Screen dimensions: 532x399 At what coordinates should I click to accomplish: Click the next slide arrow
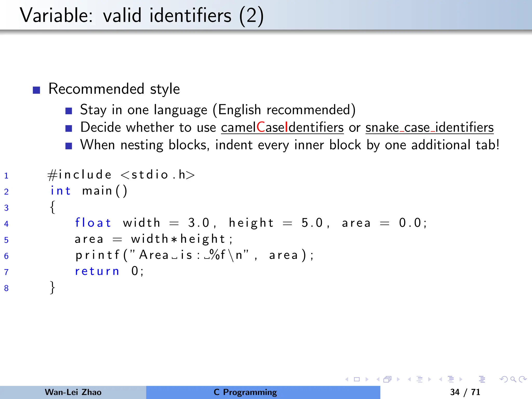(367, 379)
